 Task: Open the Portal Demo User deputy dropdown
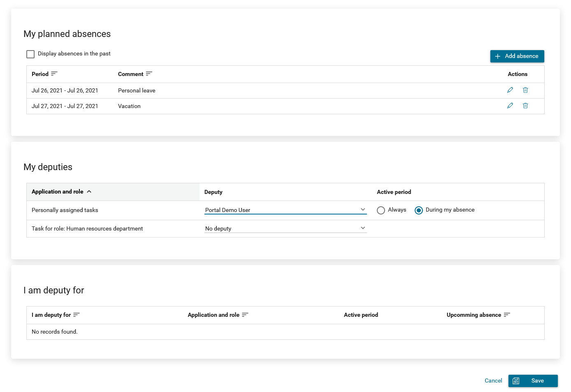point(285,210)
